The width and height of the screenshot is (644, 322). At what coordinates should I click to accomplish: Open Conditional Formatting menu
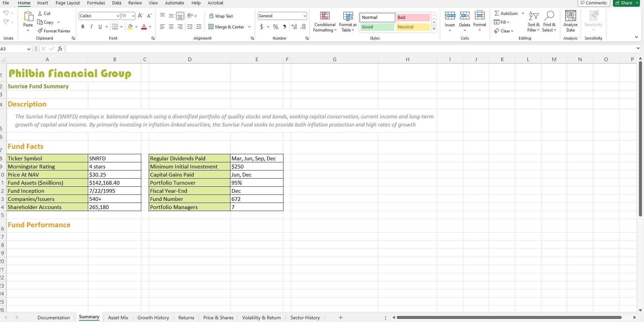coord(325,22)
